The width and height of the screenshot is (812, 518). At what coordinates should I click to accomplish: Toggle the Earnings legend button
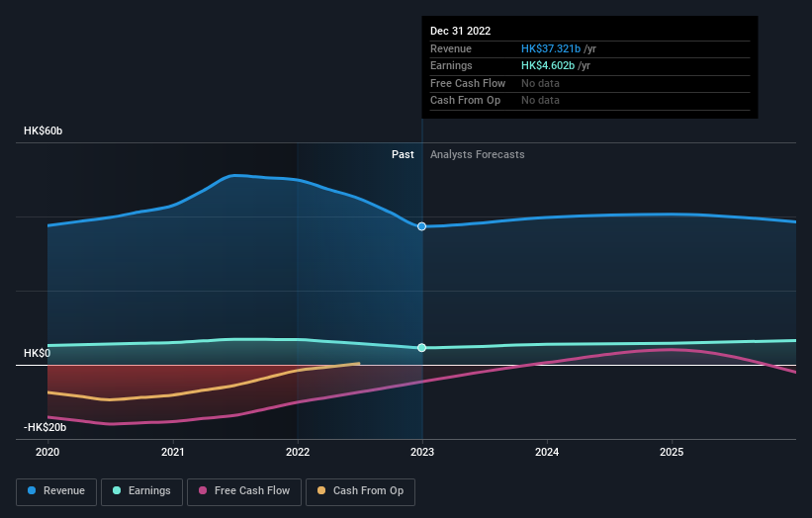[141, 491]
